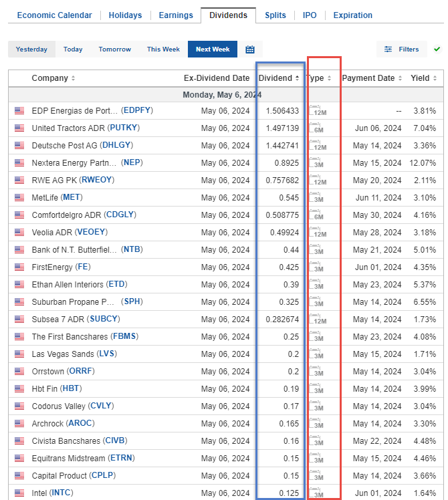Open the NEP ticker link
The height and width of the screenshot is (500, 448).
coord(132,162)
